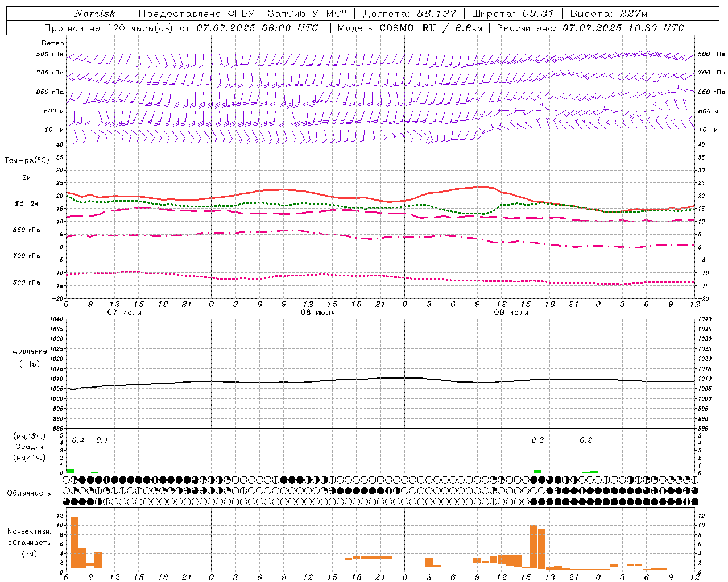This screenshot has width=728, height=582.
Task: Click the 'Осадки' precipitation label
Action: [x=30, y=447]
